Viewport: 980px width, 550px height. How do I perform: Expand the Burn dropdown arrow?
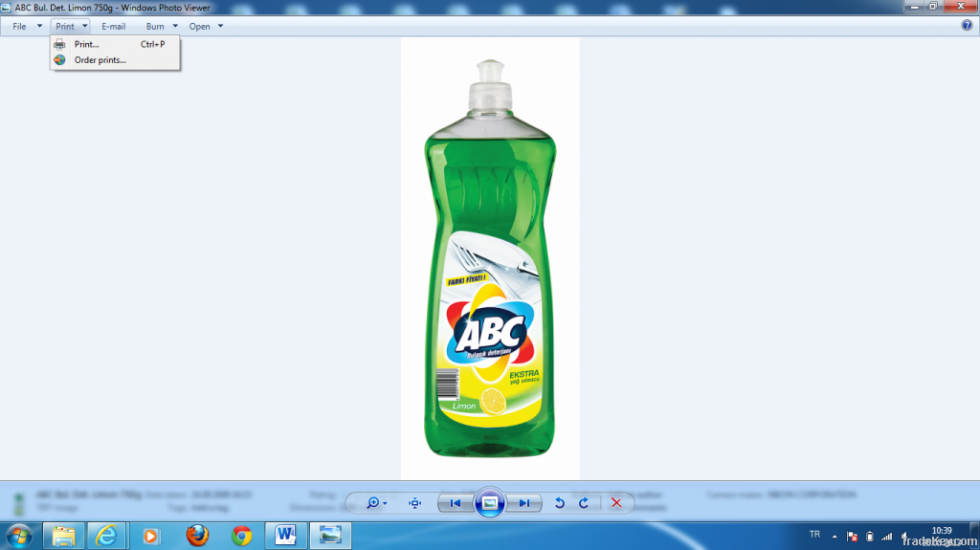pyautogui.click(x=175, y=26)
